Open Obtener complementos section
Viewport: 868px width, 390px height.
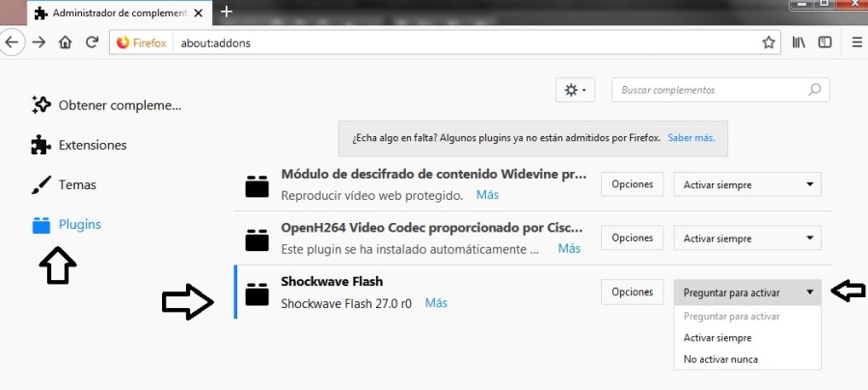point(106,105)
